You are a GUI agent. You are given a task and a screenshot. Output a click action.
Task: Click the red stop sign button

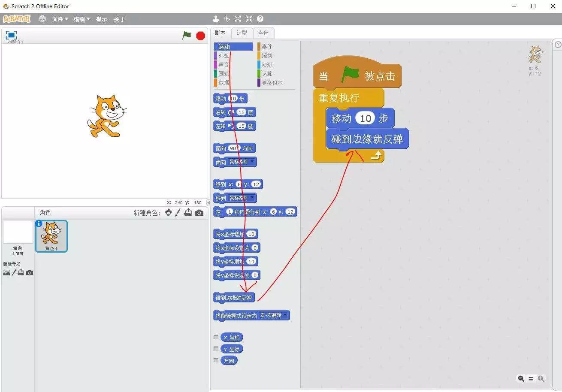pyautogui.click(x=200, y=36)
